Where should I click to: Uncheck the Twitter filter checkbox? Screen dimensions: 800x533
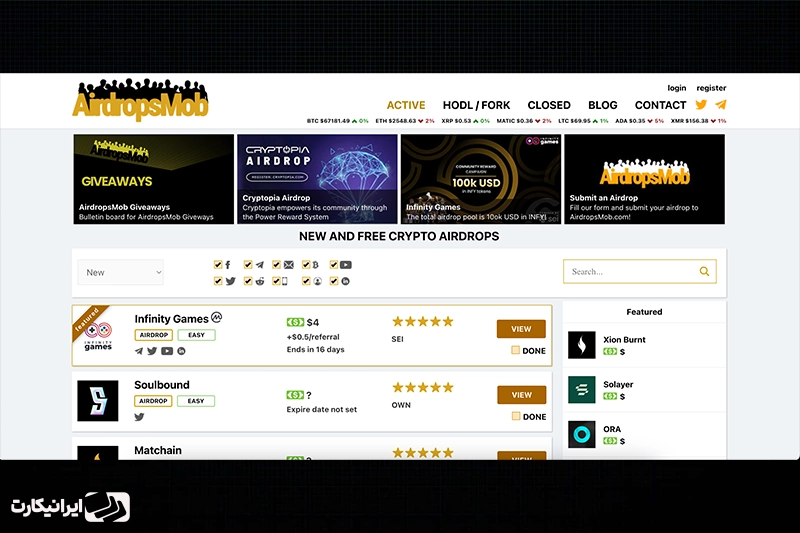coord(218,281)
